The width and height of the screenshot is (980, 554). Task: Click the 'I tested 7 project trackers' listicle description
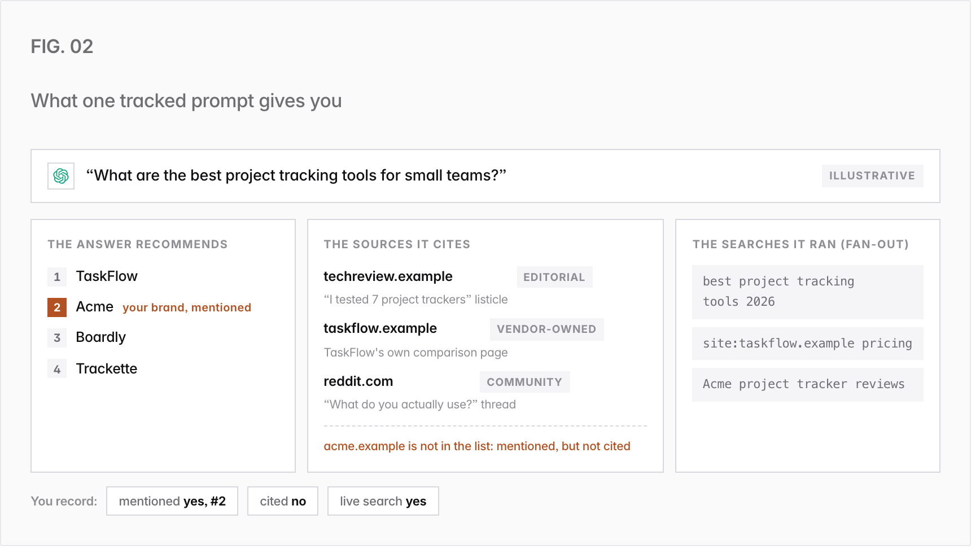[x=415, y=300]
